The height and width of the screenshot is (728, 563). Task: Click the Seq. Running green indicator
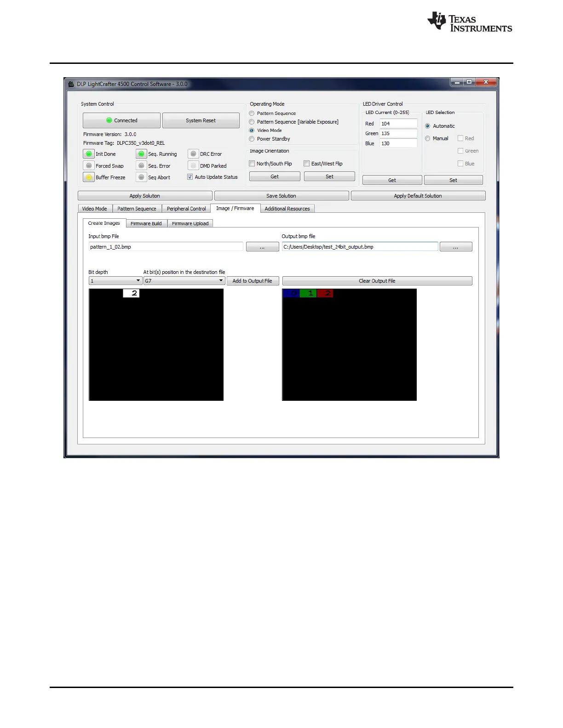pyautogui.click(x=141, y=154)
